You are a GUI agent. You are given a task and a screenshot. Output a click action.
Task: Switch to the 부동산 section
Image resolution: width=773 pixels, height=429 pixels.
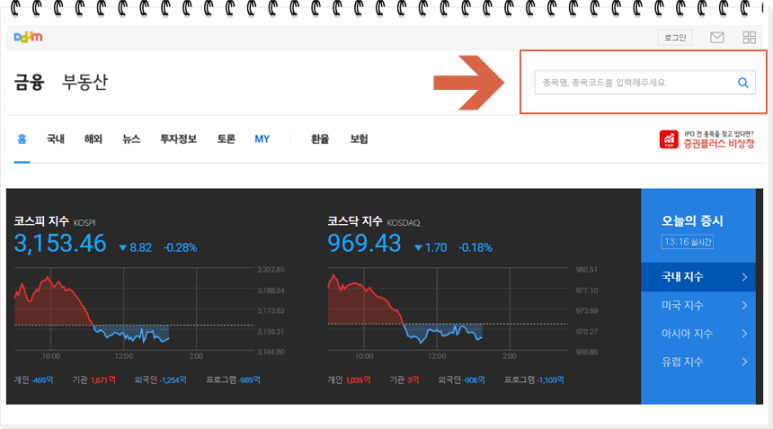85,83
